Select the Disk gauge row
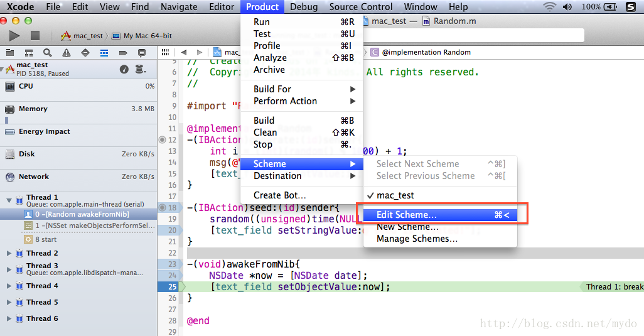644x336 pixels. click(x=78, y=158)
